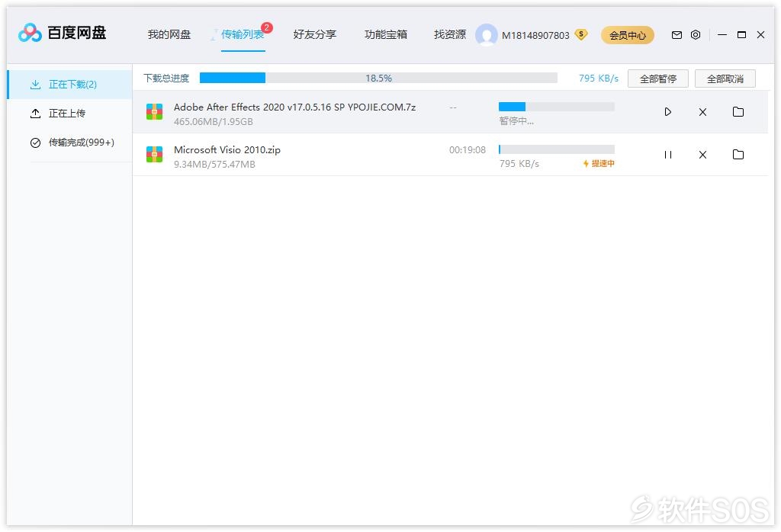Viewport: 781px width, 532px height.
Task: Open the 我的网盘 tab
Action: (169, 34)
